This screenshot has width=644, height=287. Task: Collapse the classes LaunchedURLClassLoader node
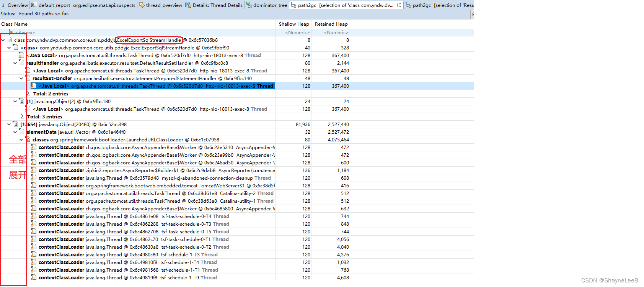(x=21, y=140)
